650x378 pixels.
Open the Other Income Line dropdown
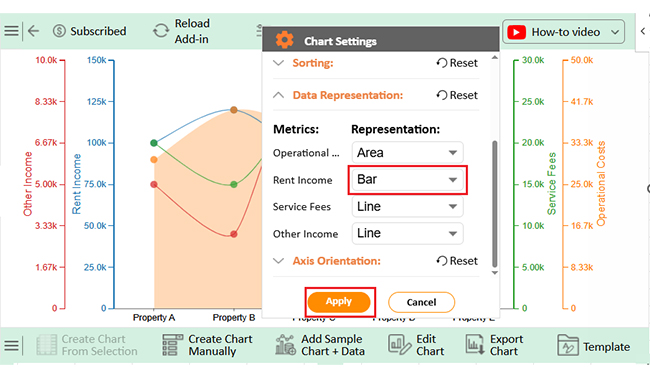tap(407, 233)
